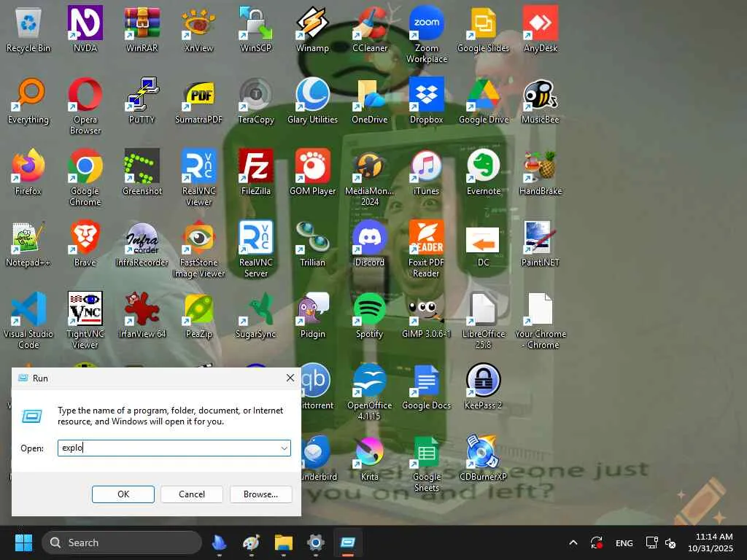Click Browse... in the Run dialog

coord(260,494)
